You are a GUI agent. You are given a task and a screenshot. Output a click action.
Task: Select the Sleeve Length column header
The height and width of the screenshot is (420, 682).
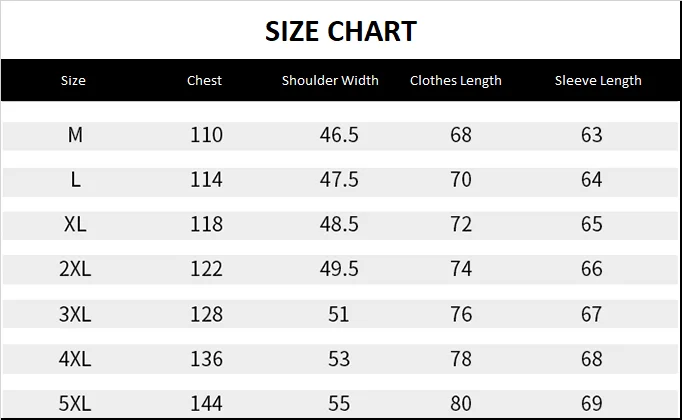pos(598,80)
